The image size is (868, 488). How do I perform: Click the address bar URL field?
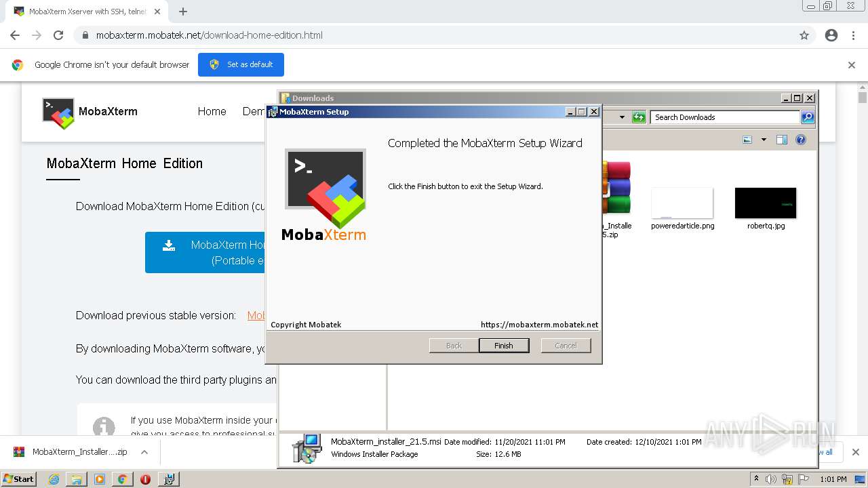434,35
